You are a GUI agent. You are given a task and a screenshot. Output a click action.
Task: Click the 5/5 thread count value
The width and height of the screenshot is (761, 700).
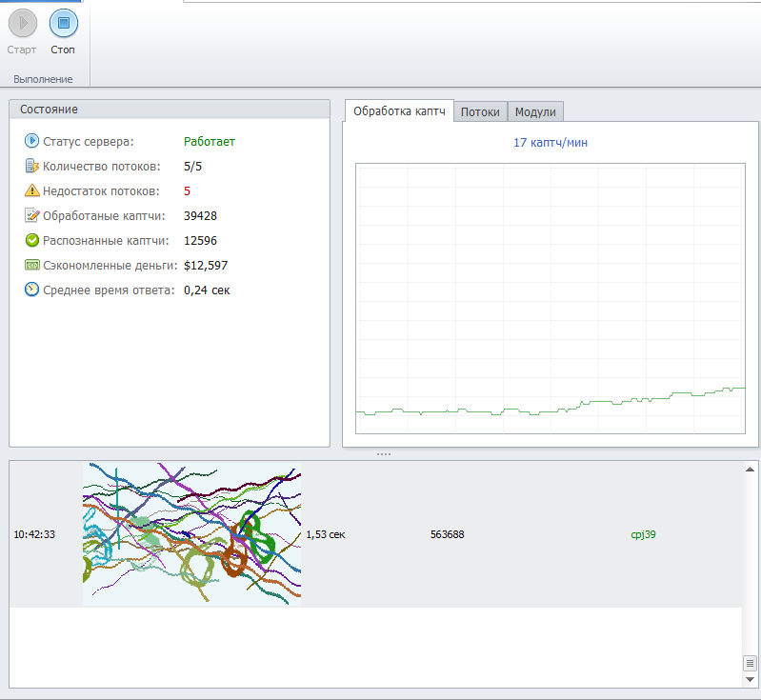click(x=192, y=167)
